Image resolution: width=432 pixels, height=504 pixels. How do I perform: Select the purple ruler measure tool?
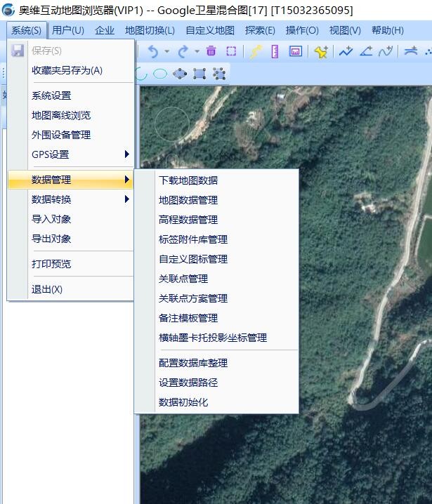(x=275, y=51)
